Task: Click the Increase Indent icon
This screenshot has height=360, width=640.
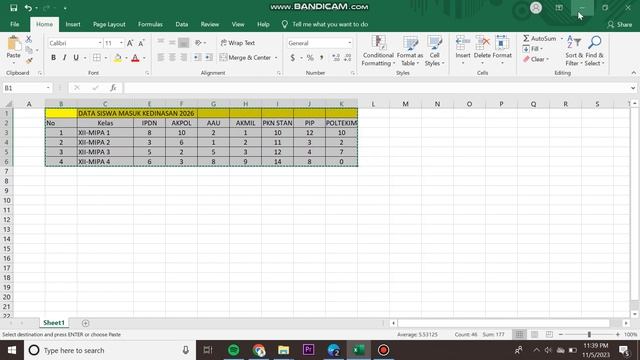Action: 209,58
